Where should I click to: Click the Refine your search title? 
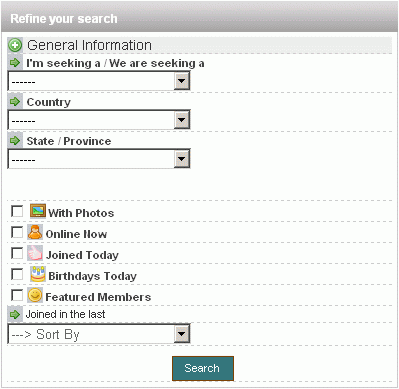click(x=64, y=19)
